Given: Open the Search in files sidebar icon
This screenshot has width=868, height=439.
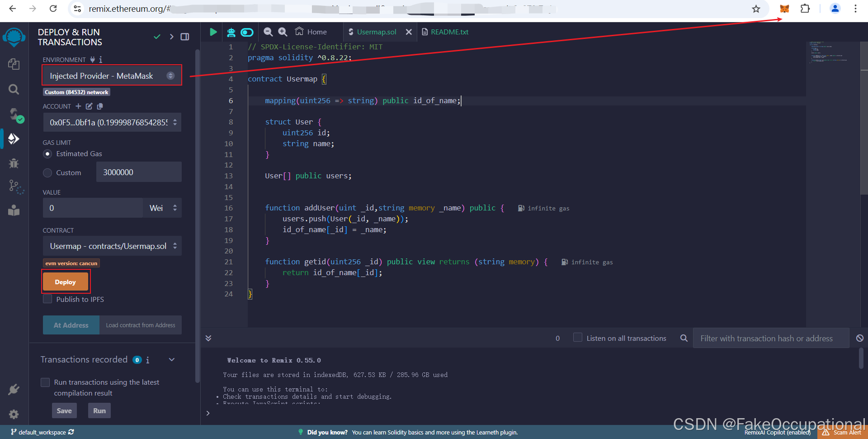Looking at the screenshot, I should point(14,89).
